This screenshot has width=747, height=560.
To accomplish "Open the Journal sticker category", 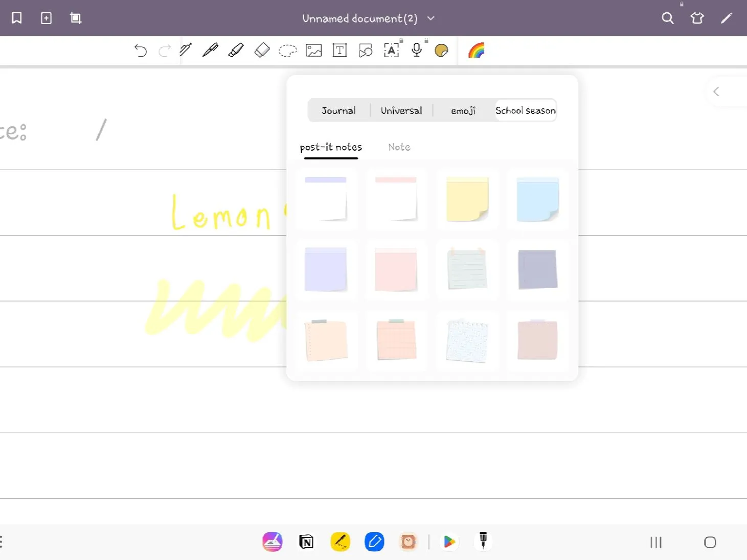I will click(338, 110).
